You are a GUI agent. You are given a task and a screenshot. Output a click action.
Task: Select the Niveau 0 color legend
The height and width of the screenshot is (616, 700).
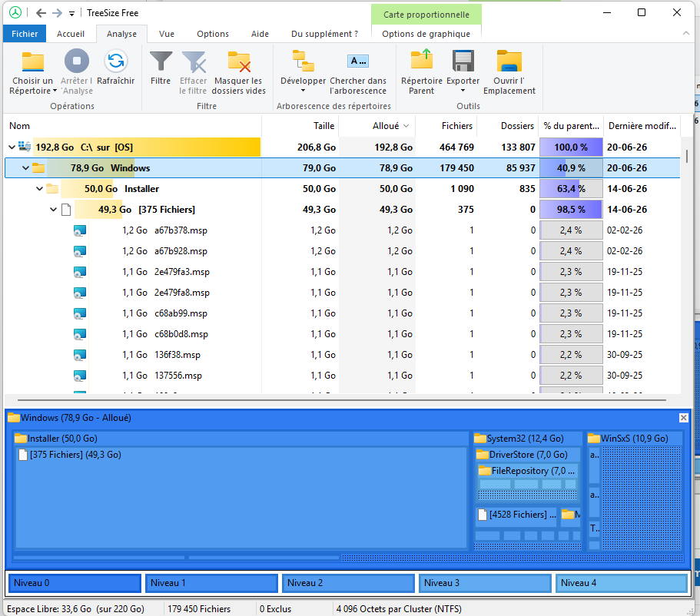coord(75,583)
